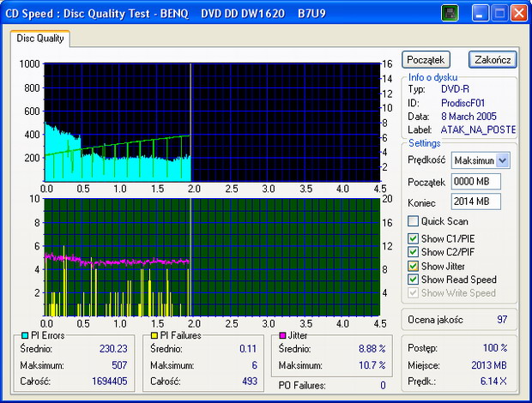Click the label value ATAK_NA_POSTE
The width and height of the screenshot is (532, 403).
[x=478, y=129]
